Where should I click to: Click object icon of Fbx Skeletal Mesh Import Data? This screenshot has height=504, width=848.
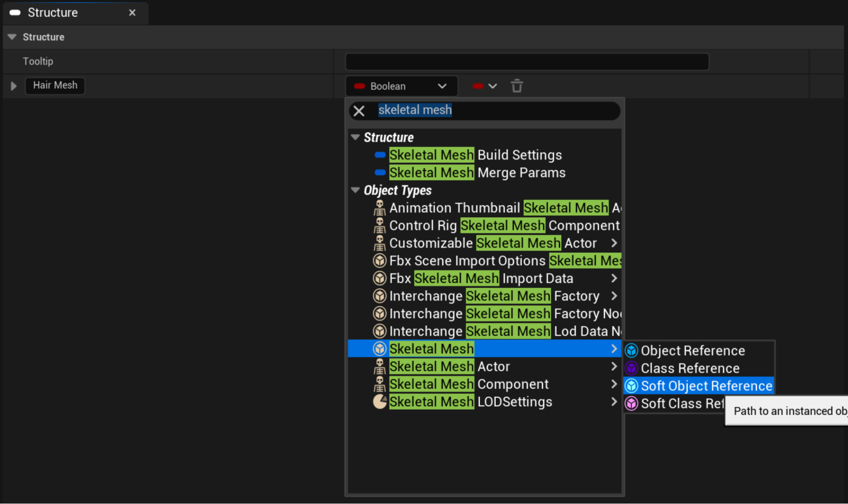[x=380, y=278]
